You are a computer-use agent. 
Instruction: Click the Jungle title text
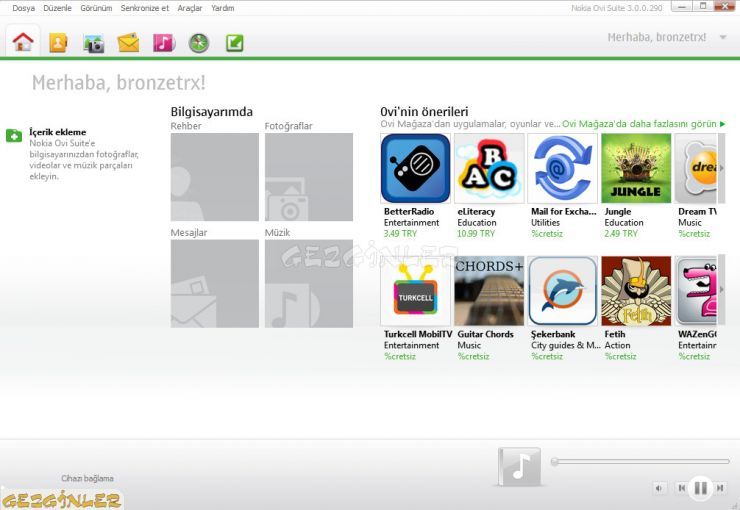coord(617,211)
